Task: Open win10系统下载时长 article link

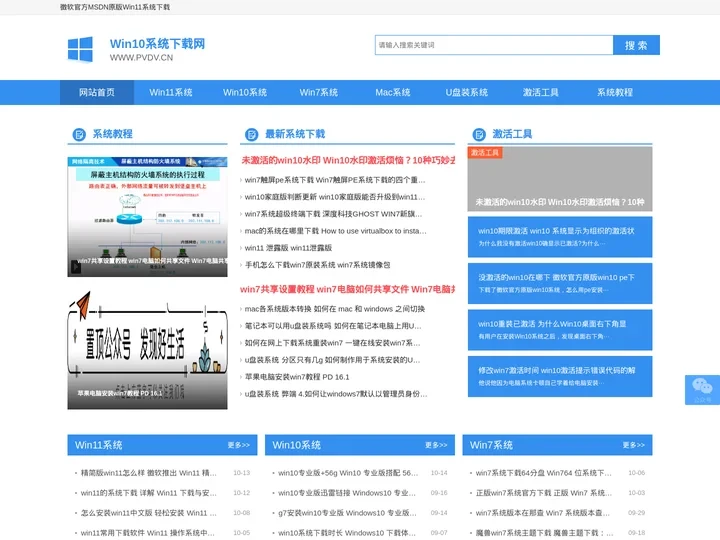Action: (x=347, y=533)
